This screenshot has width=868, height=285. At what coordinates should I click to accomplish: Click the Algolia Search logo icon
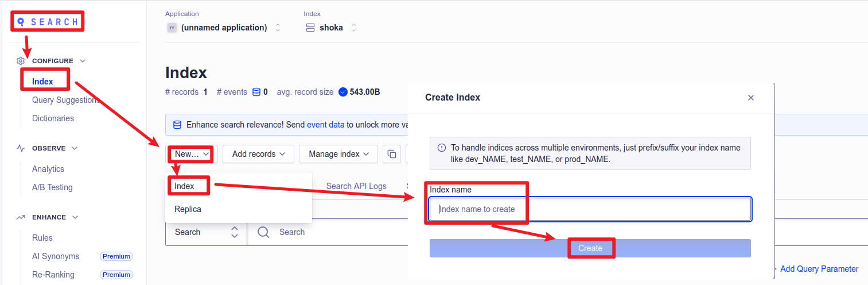(x=21, y=22)
